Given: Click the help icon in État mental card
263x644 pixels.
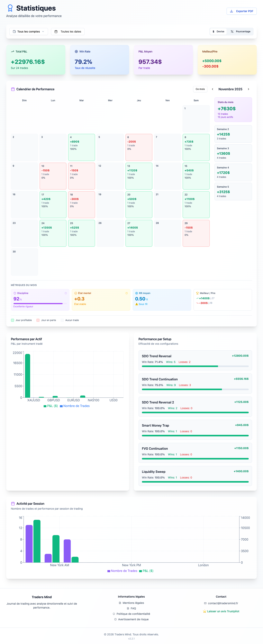Looking at the screenshot, I should [x=126, y=293].
